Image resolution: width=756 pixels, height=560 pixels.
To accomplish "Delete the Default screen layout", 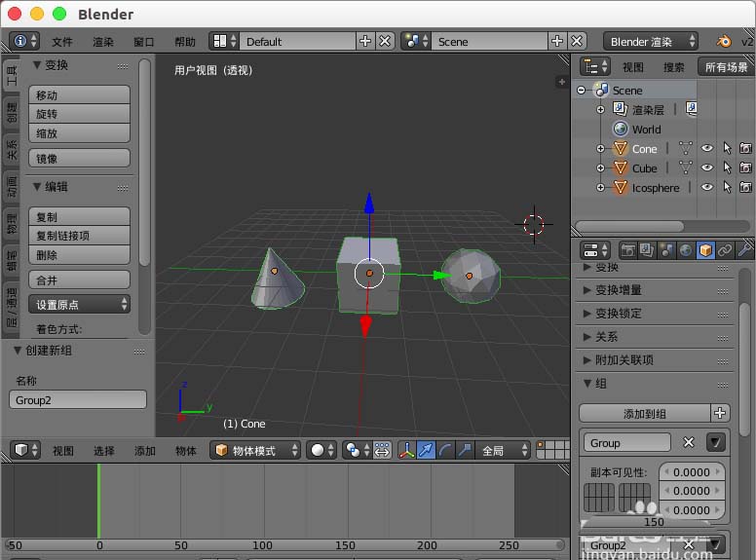I will pyautogui.click(x=385, y=42).
